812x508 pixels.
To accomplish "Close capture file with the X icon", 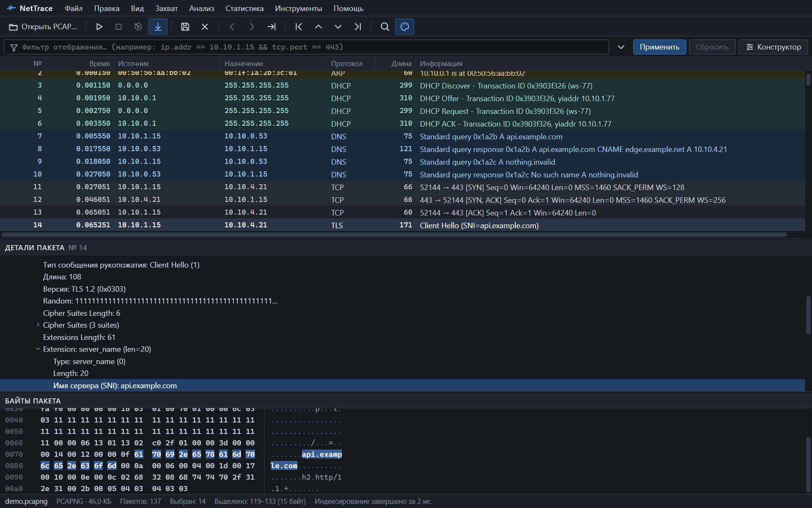I will click(x=205, y=27).
